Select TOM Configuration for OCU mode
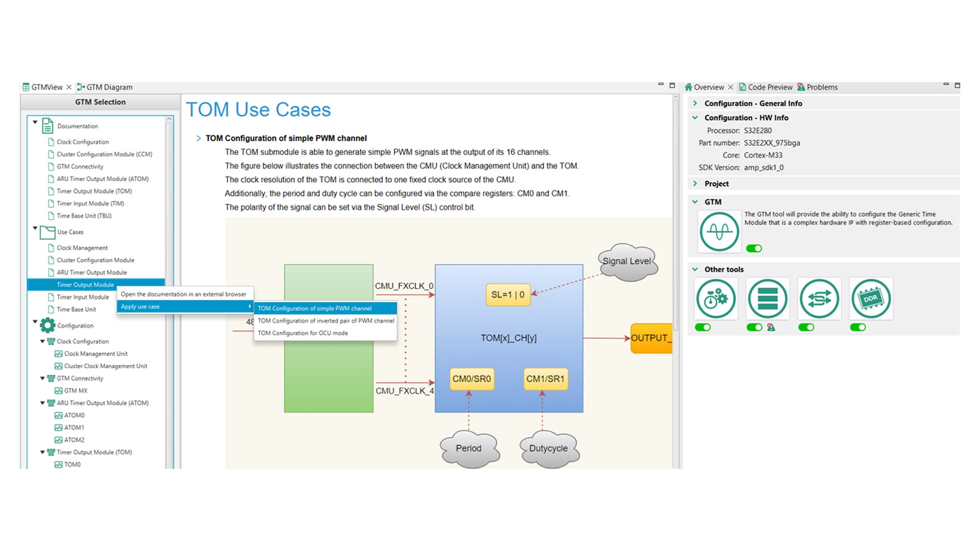Viewport: 980px width, 551px height. click(x=302, y=333)
